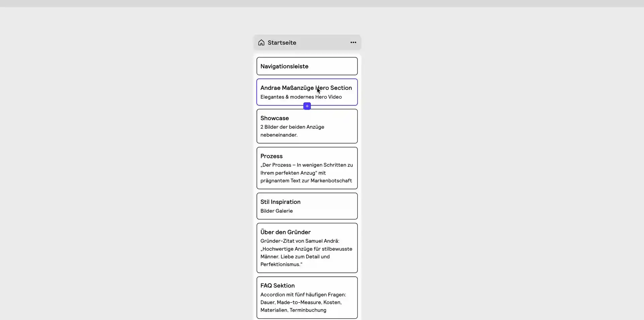
Task: Select the Über den Gründer section card
Action: tap(307, 248)
